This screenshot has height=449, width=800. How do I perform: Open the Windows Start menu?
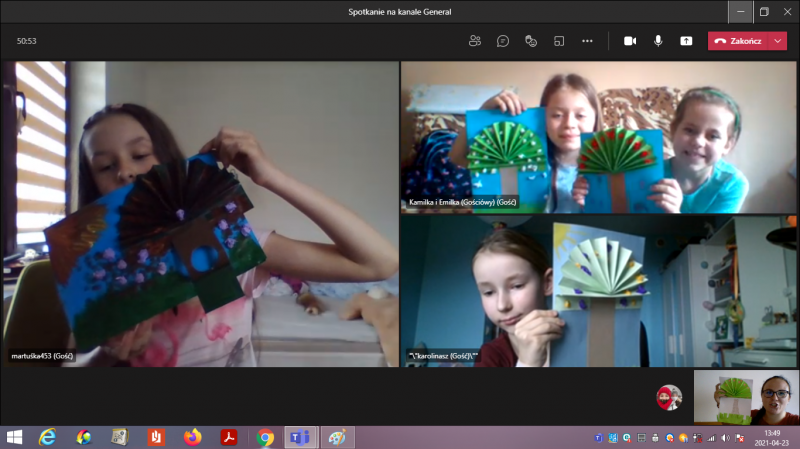pos(14,437)
